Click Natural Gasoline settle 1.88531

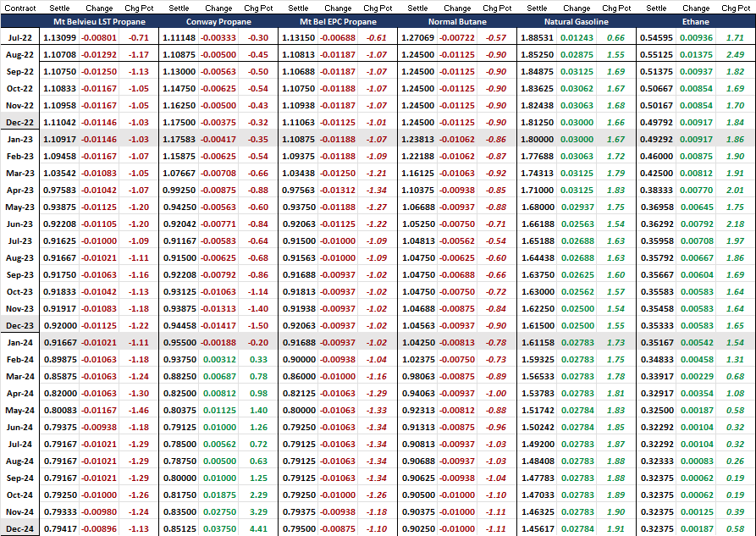(x=537, y=37)
